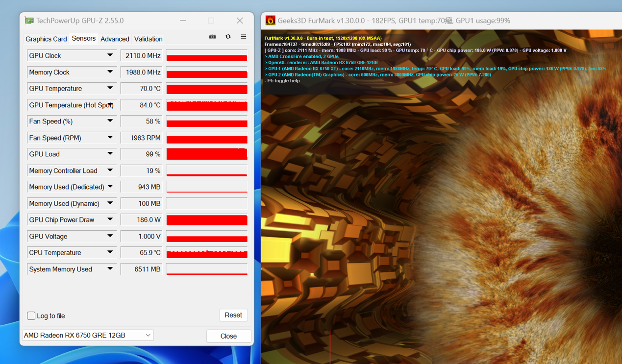The width and height of the screenshot is (622, 364).
Task: Click the 2110.0 MHz GPU Clock value
Action: [141, 56]
